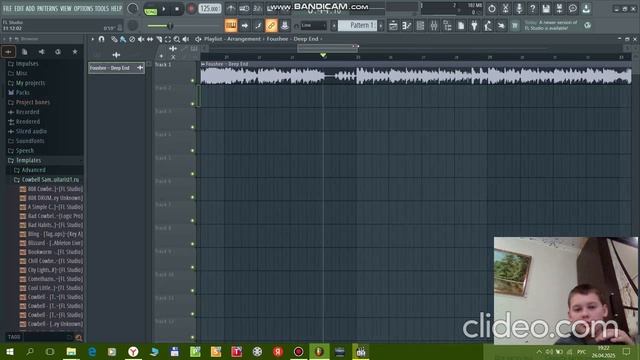Open the Pattern 1 selector
Image resolution: width=640 pixels, height=360 pixels.
click(x=358, y=26)
